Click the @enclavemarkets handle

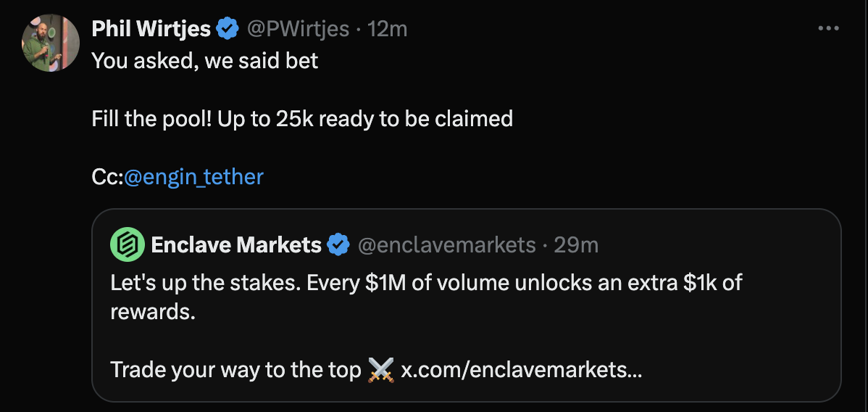pos(446,245)
